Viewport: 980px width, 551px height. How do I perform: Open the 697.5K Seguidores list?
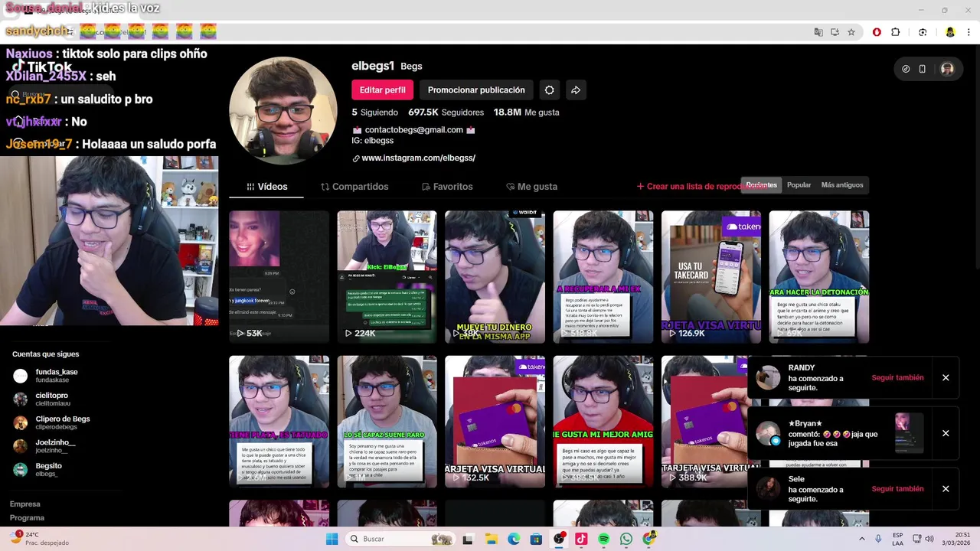tap(446, 112)
